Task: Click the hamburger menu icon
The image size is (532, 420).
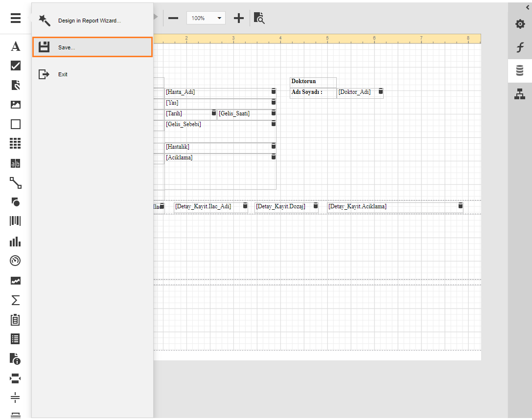Action: pyautogui.click(x=16, y=18)
